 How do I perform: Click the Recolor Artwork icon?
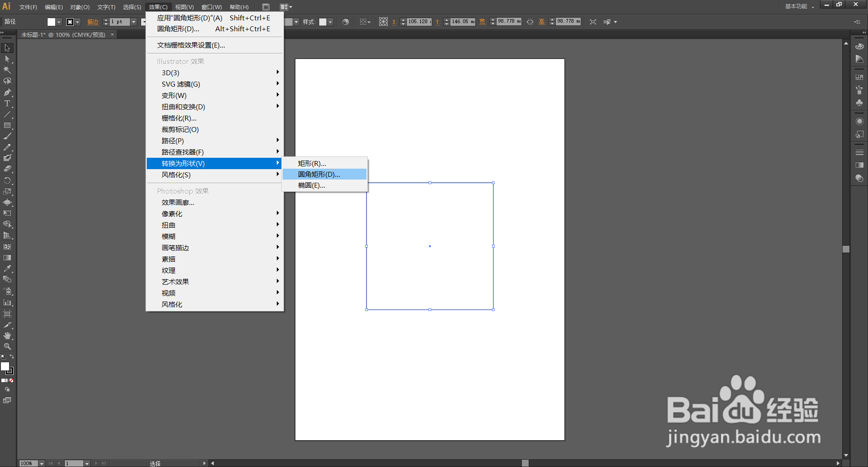point(346,22)
